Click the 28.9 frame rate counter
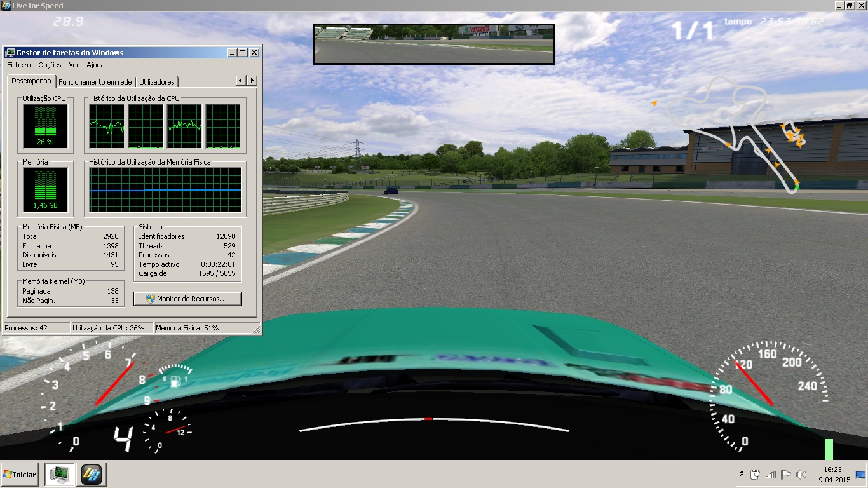Screen dimensions: 868x488 (x=68, y=22)
